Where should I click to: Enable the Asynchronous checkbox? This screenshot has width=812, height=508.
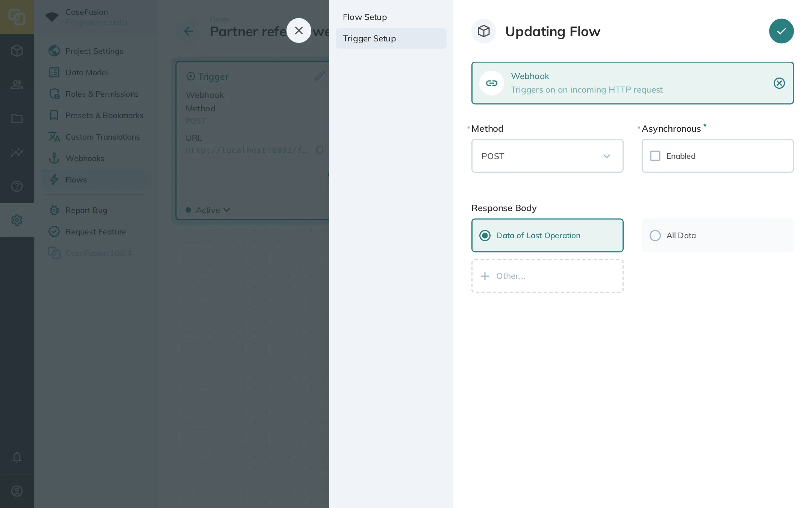coord(655,156)
